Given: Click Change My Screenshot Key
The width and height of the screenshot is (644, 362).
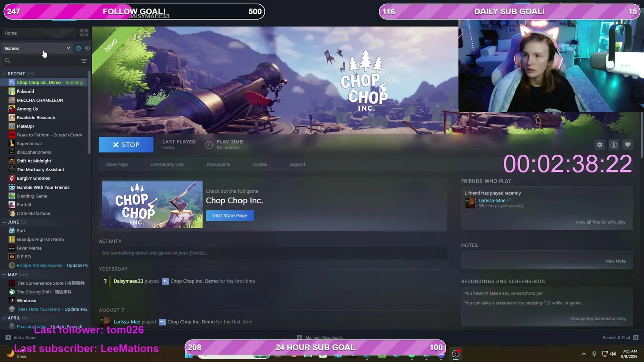Looking at the screenshot, I should (598, 319).
